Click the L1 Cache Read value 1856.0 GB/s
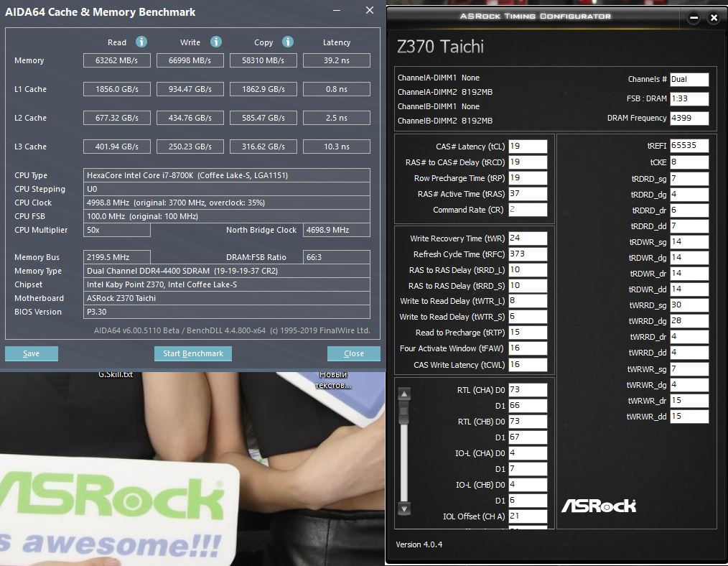Image resolution: width=728 pixels, height=566 pixels. [117, 89]
